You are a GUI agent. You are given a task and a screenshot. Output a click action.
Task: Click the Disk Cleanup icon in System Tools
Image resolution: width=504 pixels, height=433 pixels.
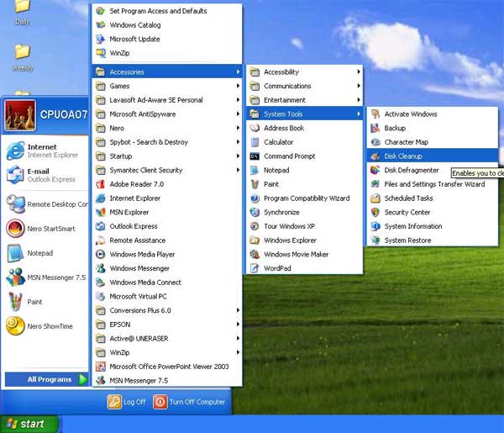375,156
